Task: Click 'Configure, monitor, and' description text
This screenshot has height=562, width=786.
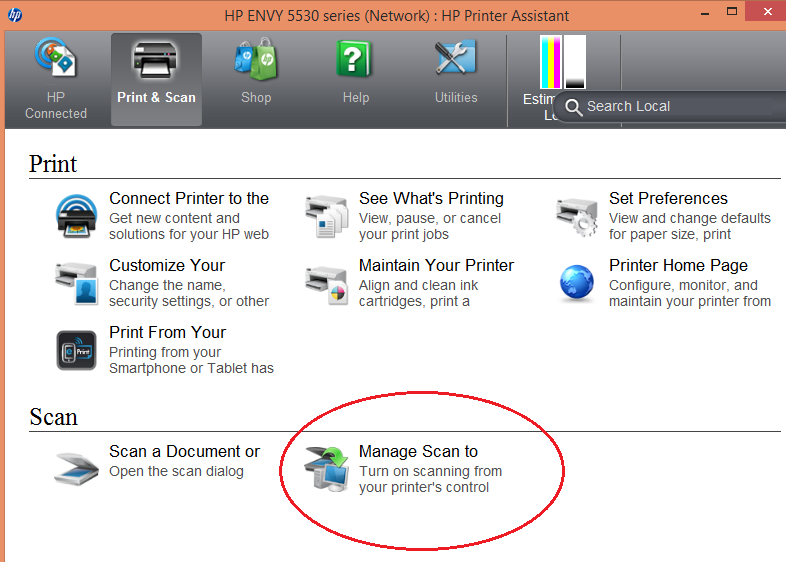Action: tap(683, 285)
